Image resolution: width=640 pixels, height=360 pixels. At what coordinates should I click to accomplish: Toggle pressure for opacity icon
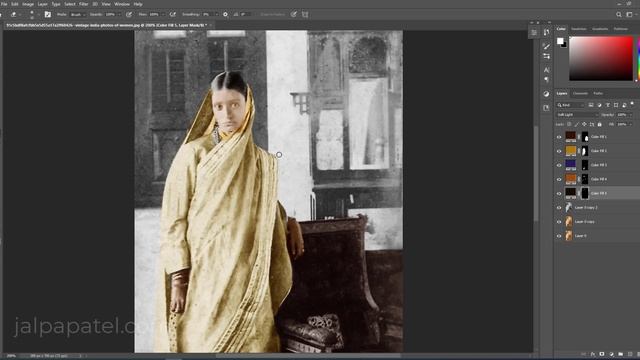129,14
